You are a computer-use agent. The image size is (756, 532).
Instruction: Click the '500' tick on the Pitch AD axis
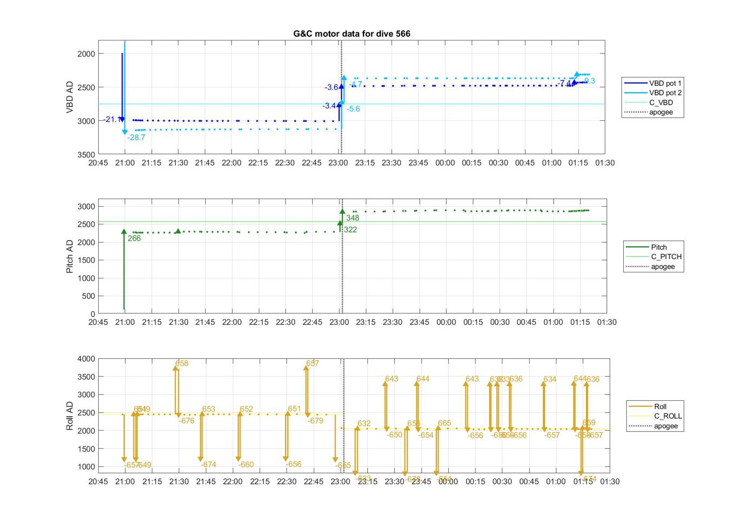pyautogui.click(x=89, y=296)
